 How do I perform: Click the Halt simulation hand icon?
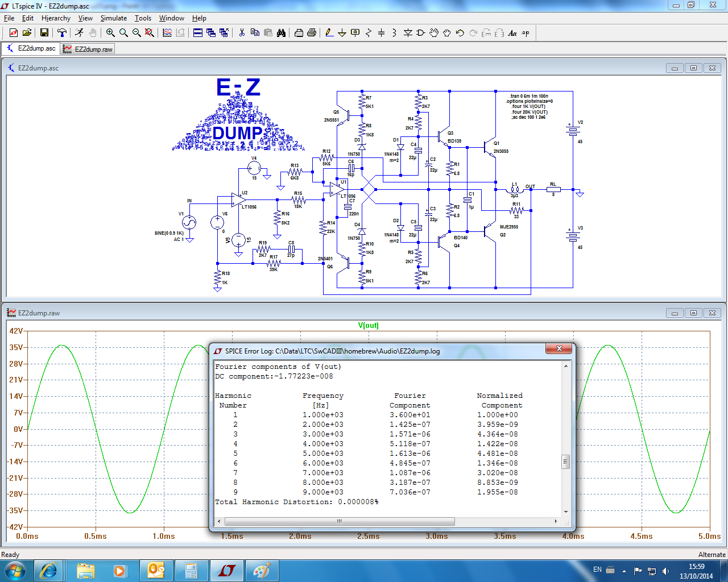92,33
